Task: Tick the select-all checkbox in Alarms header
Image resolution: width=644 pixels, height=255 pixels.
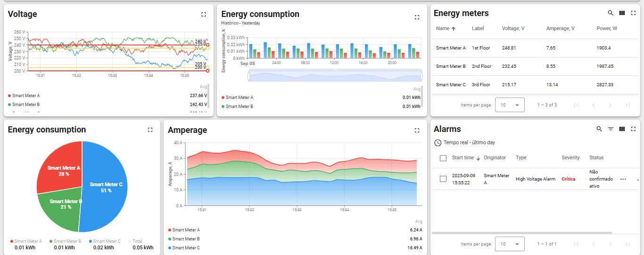Action: coord(443,158)
